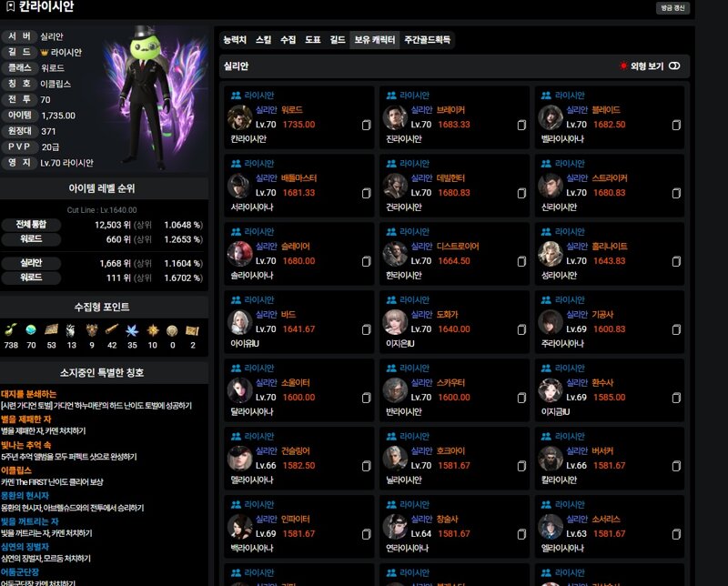728x586 pixels.
Task: Copy the 주라이시아나 기공사 card info
Action: (x=676, y=329)
